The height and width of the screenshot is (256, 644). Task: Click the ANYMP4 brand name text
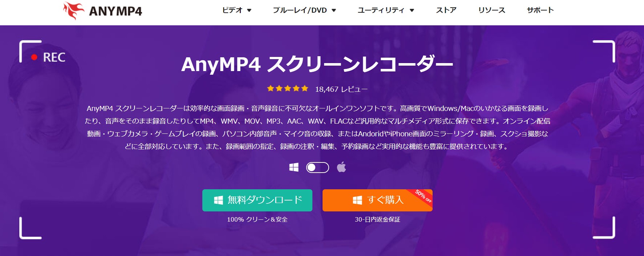[116, 11]
